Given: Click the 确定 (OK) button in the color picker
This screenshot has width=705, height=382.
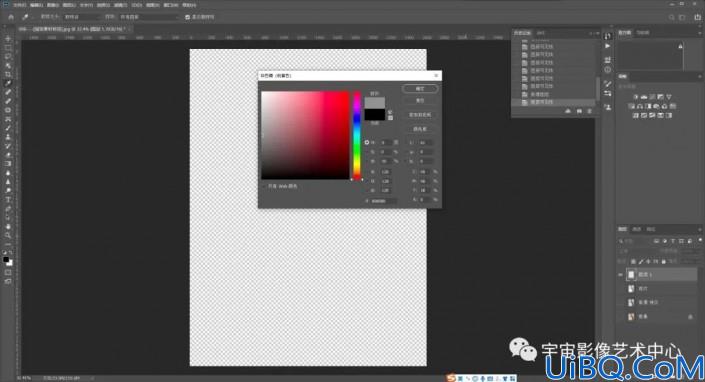Looking at the screenshot, I should [420, 89].
